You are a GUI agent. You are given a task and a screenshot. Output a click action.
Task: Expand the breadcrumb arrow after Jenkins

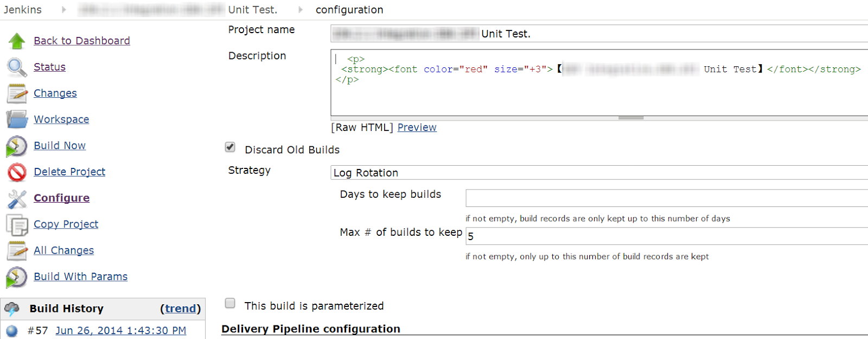[64, 10]
